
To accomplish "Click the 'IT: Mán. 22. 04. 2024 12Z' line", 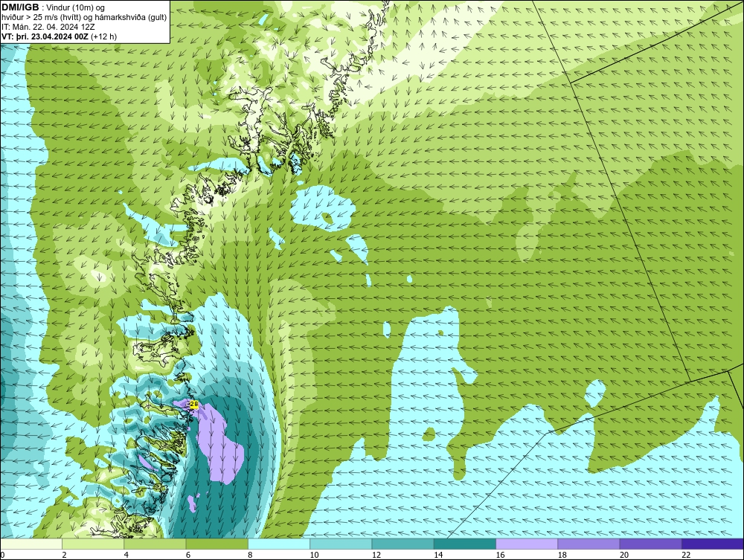I will tap(48, 27).
